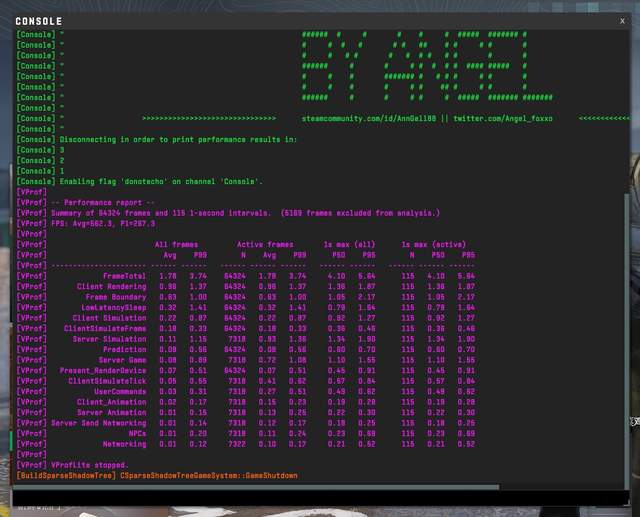Click the console command input field
Viewport: 640px width, 517px height.
click(x=300, y=497)
